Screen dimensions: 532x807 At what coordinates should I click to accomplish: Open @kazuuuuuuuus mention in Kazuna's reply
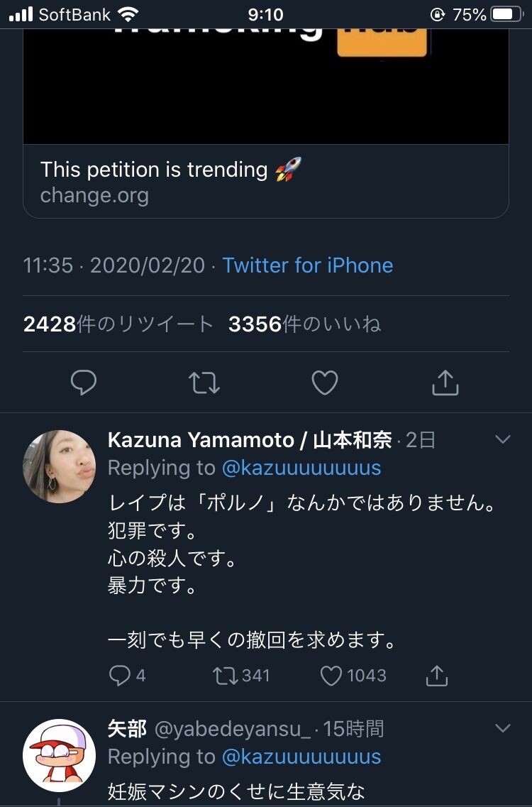click(301, 468)
